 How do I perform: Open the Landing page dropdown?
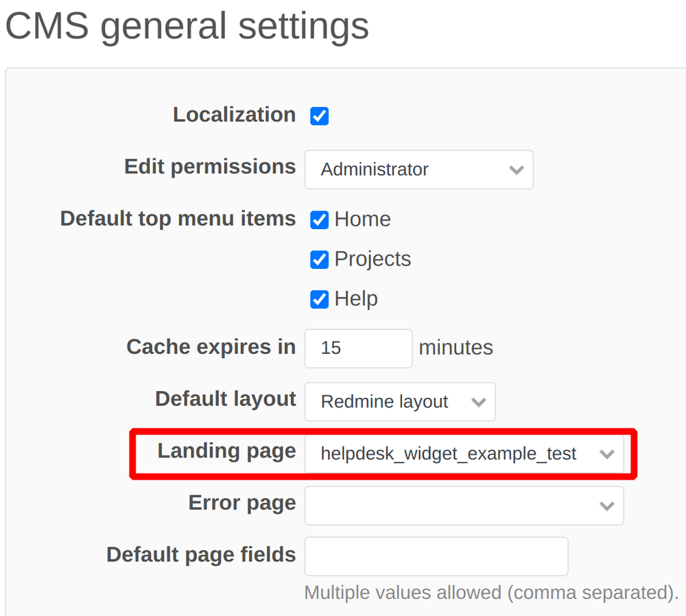click(x=464, y=453)
